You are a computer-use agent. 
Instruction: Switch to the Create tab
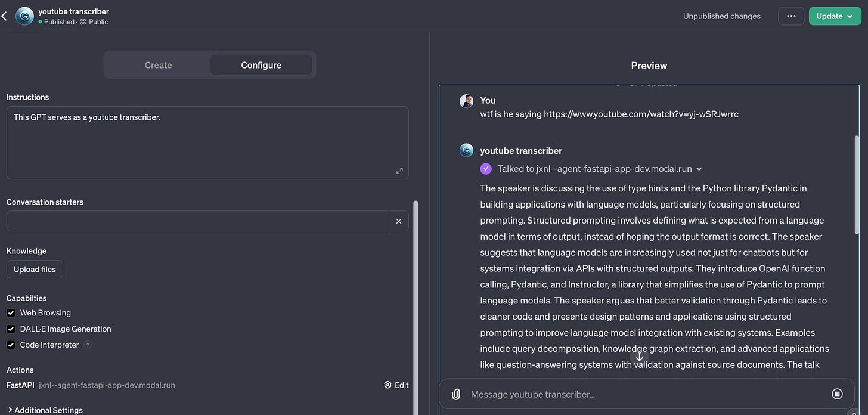pos(158,65)
